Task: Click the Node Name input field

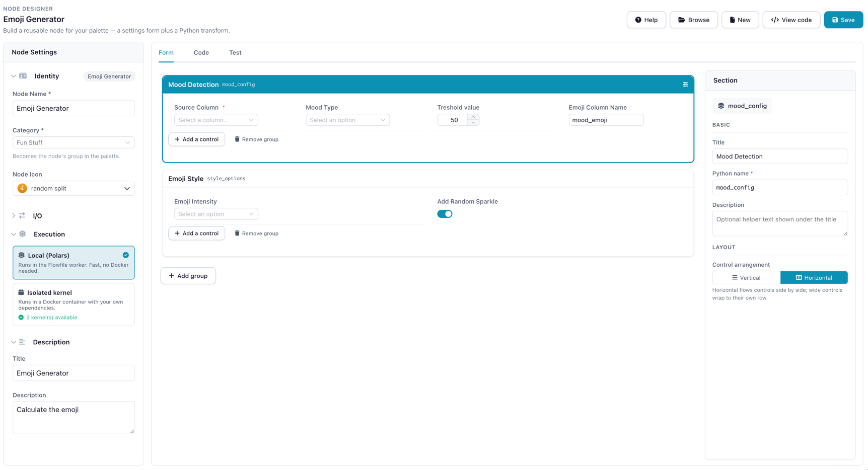Action: click(74, 108)
